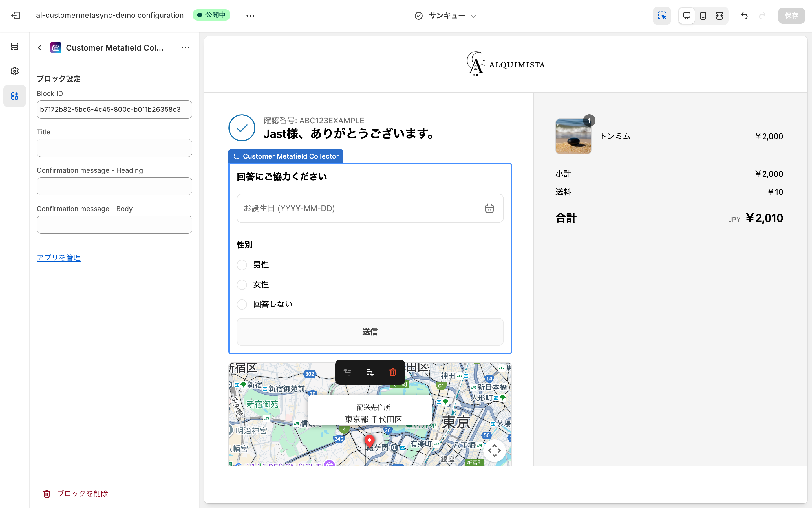This screenshot has height=508, width=812.
Task: Focus the Title input field
Action: point(114,148)
